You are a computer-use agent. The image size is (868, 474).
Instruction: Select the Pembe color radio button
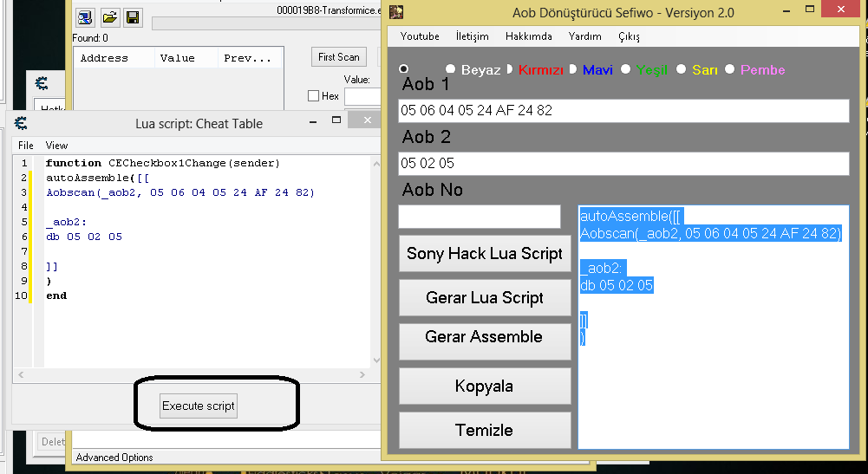tap(729, 69)
